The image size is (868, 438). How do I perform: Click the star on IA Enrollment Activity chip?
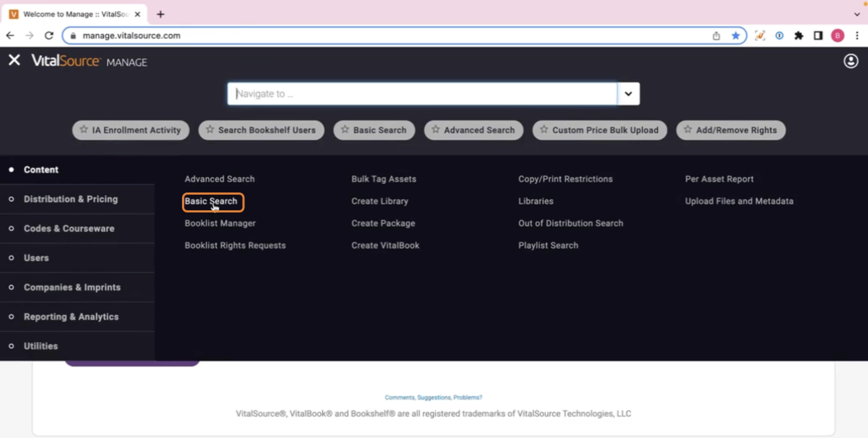point(84,130)
